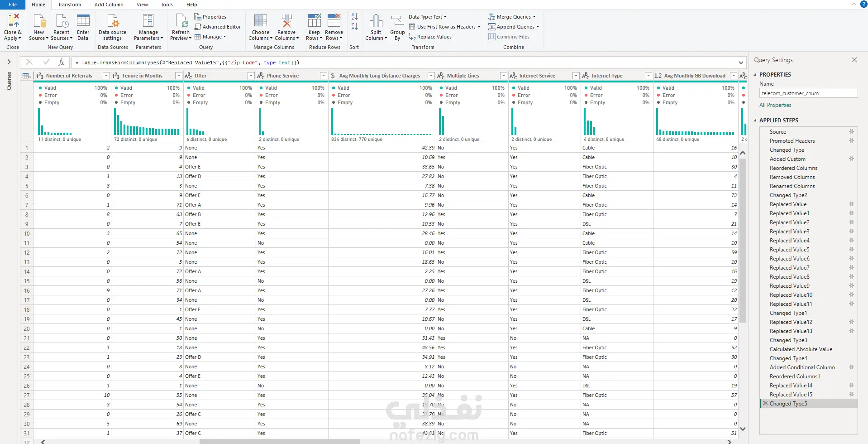Sort column ascending
The width and height of the screenshot is (868, 444).
354,17
